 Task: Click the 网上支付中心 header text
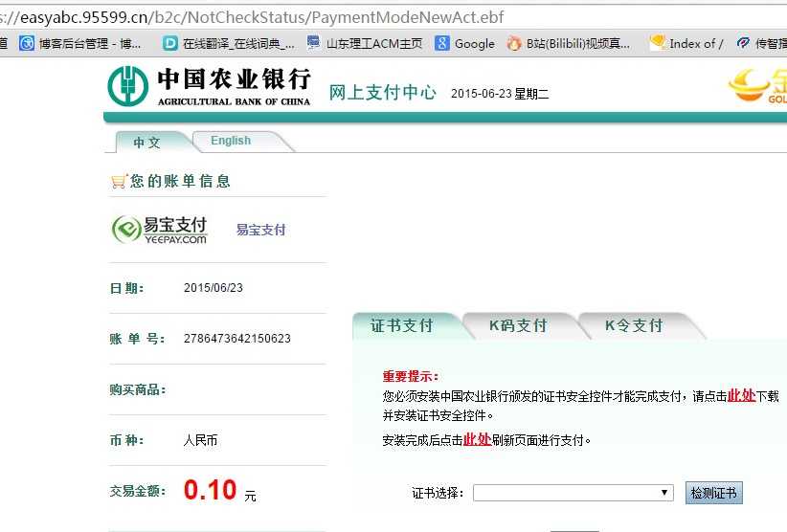(x=382, y=92)
